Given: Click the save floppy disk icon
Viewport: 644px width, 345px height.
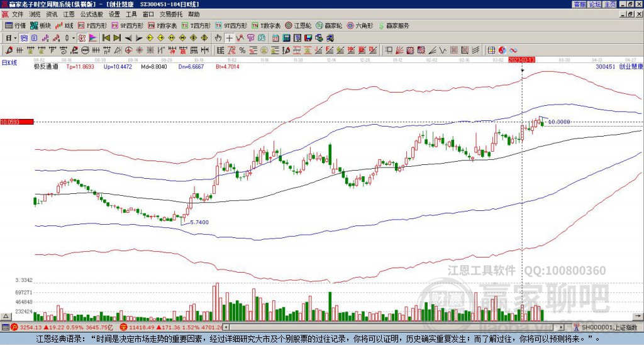Looking at the screenshot, I should tap(308, 38).
